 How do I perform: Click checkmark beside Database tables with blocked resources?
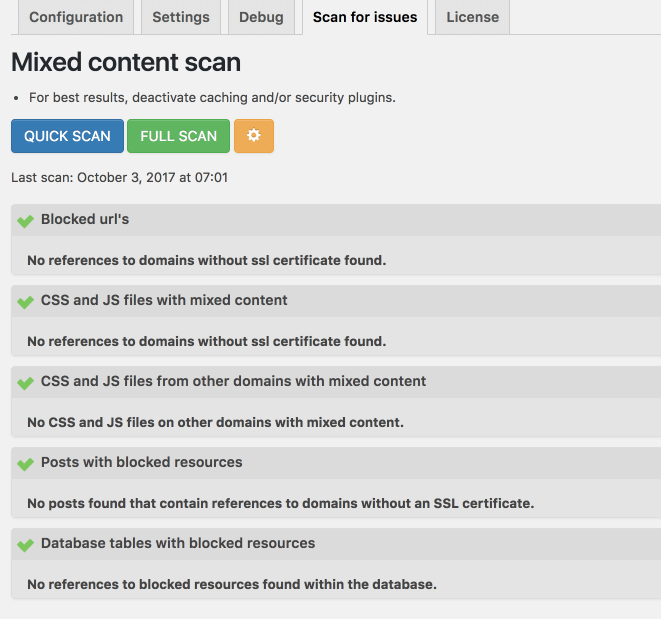[25, 544]
